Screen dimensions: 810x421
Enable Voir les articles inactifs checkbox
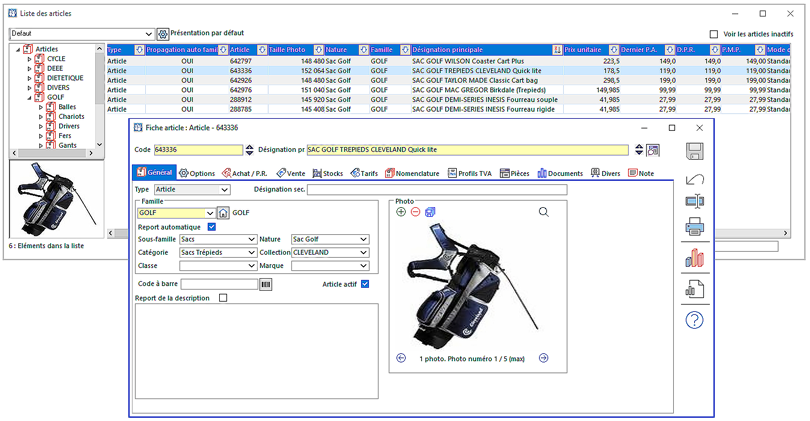tap(713, 34)
